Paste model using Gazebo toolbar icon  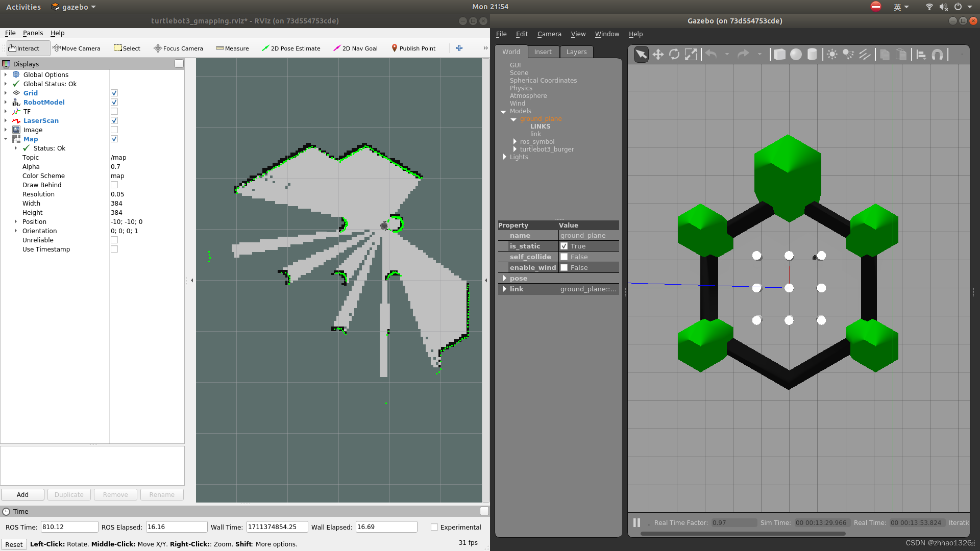[x=901, y=54]
